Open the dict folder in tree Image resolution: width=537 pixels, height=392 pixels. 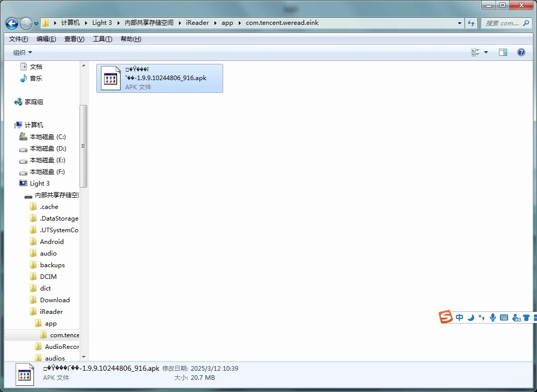pyautogui.click(x=41, y=288)
